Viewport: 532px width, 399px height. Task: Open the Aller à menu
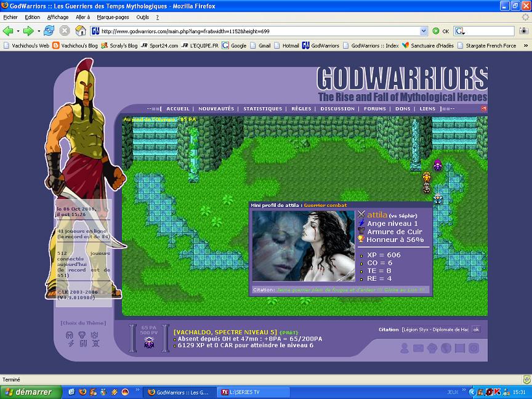click(83, 17)
